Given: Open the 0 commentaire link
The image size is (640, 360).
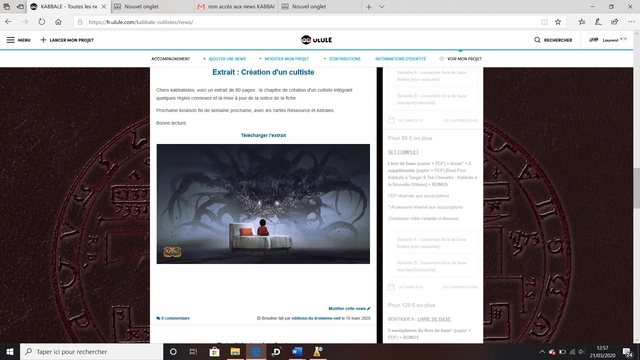Looking at the screenshot, I should click(173, 318).
